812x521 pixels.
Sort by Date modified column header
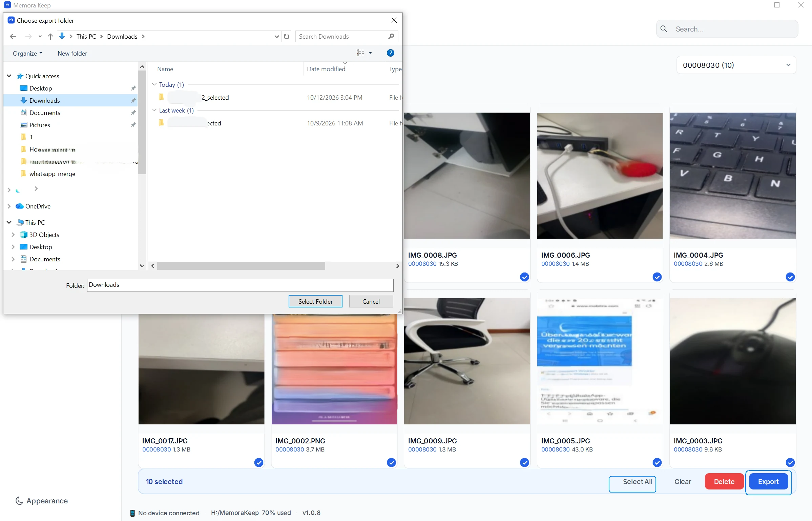[x=326, y=69]
